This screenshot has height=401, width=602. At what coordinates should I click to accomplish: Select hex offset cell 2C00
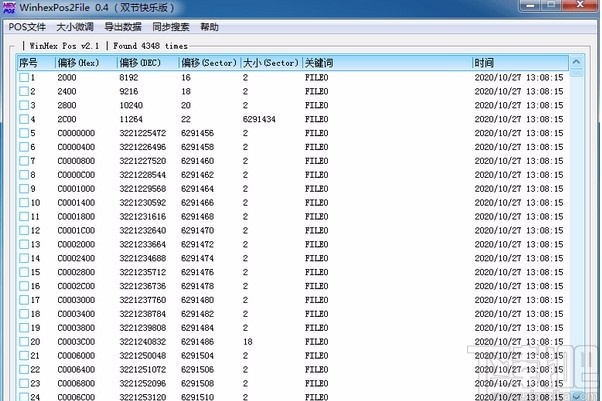coord(67,119)
